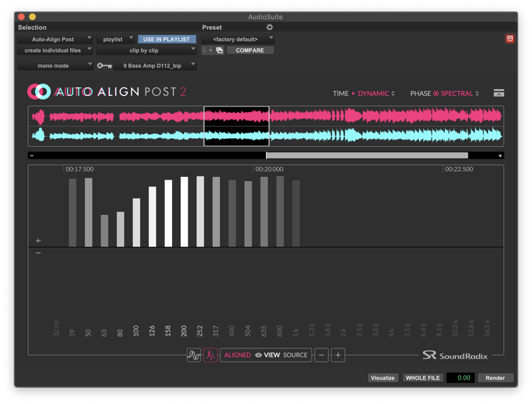Click the highlighted selection in waveform overview

click(237, 127)
